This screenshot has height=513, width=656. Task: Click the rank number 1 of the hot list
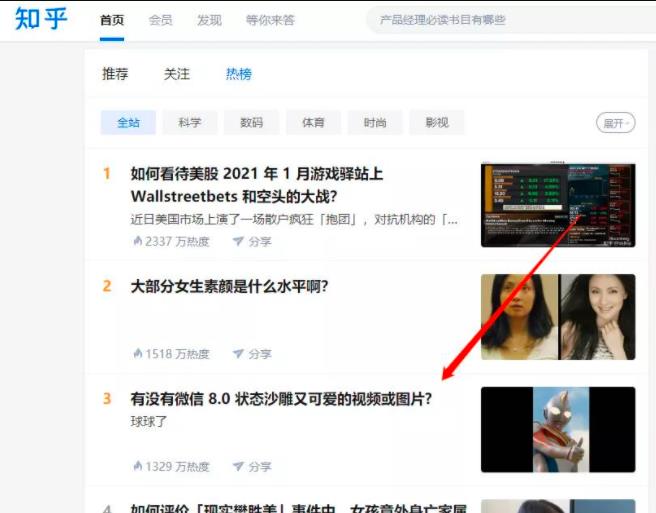107,174
